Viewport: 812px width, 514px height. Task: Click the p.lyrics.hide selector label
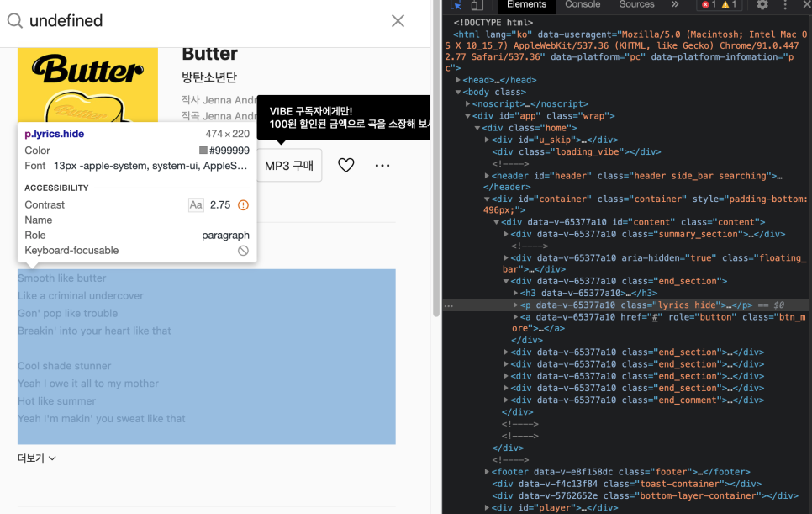[x=55, y=134]
